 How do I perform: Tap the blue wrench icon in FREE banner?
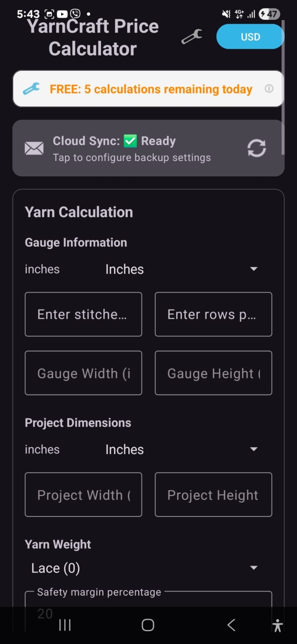coord(31,89)
